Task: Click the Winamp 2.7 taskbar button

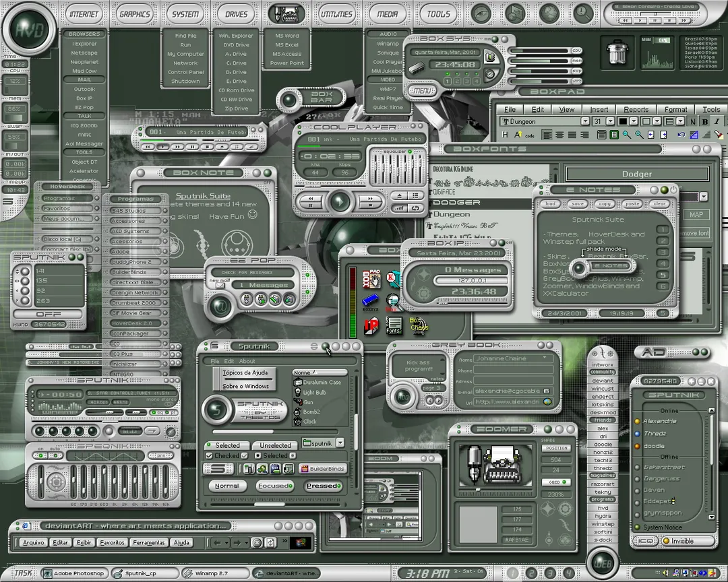Action: coord(215,573)
